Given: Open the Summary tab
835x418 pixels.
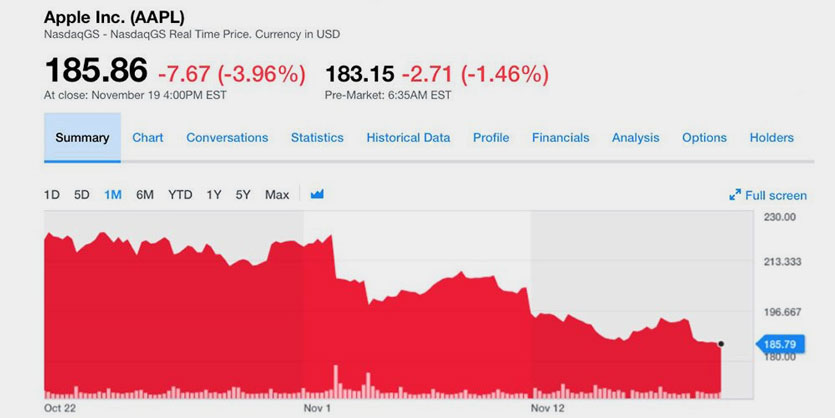Looking at the screenshot, I should (82, 138).
